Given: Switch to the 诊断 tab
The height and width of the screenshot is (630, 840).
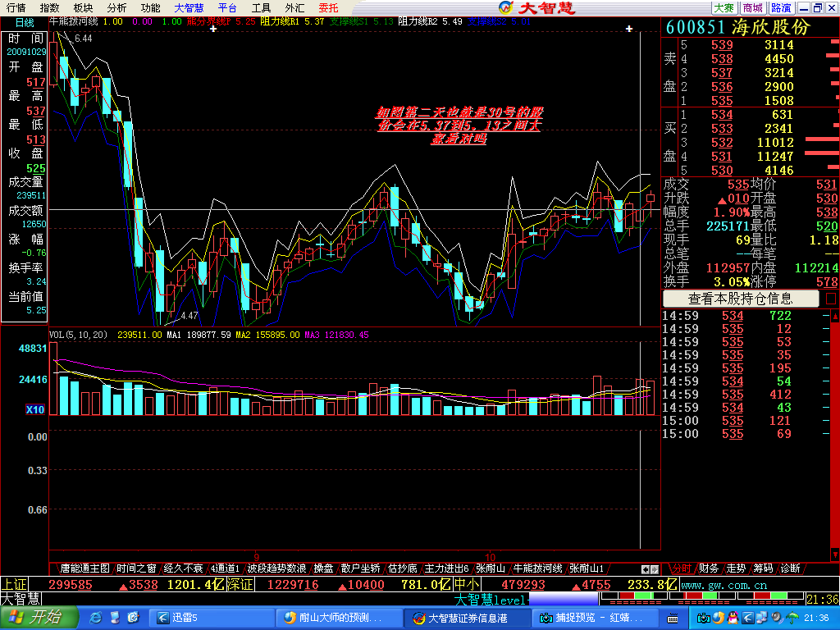Looking at the screenshot, I should pos(790,568).
